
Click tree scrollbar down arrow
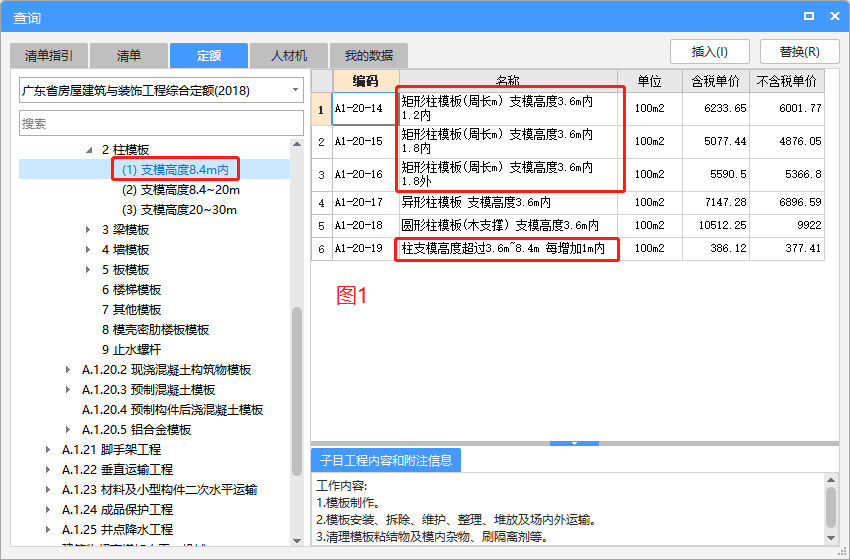(297, 540)
